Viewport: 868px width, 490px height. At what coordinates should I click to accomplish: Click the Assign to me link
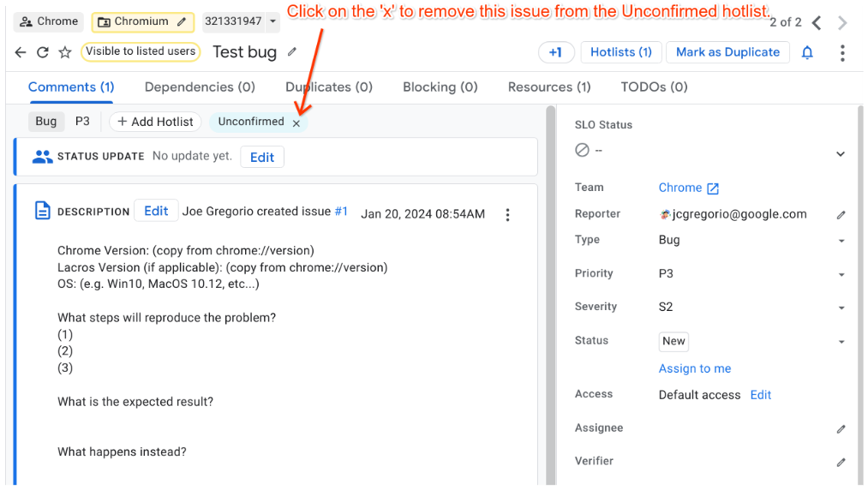[695, 368]
